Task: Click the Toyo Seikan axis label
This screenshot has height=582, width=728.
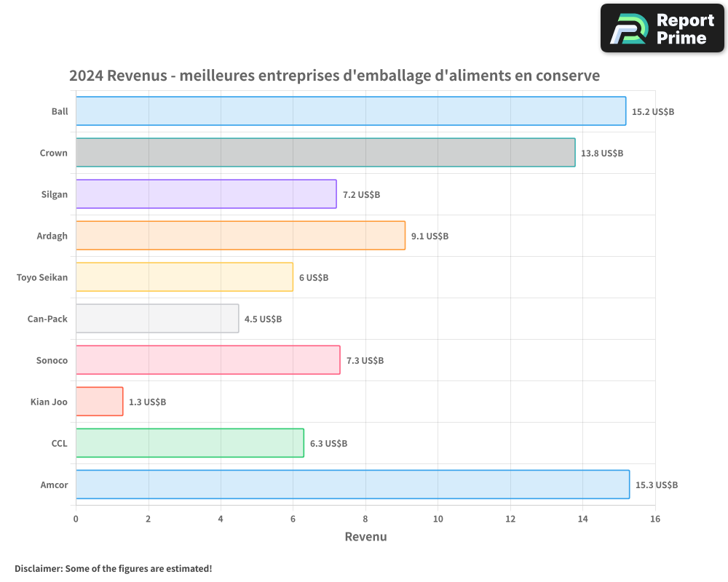Action: (42, 277)
